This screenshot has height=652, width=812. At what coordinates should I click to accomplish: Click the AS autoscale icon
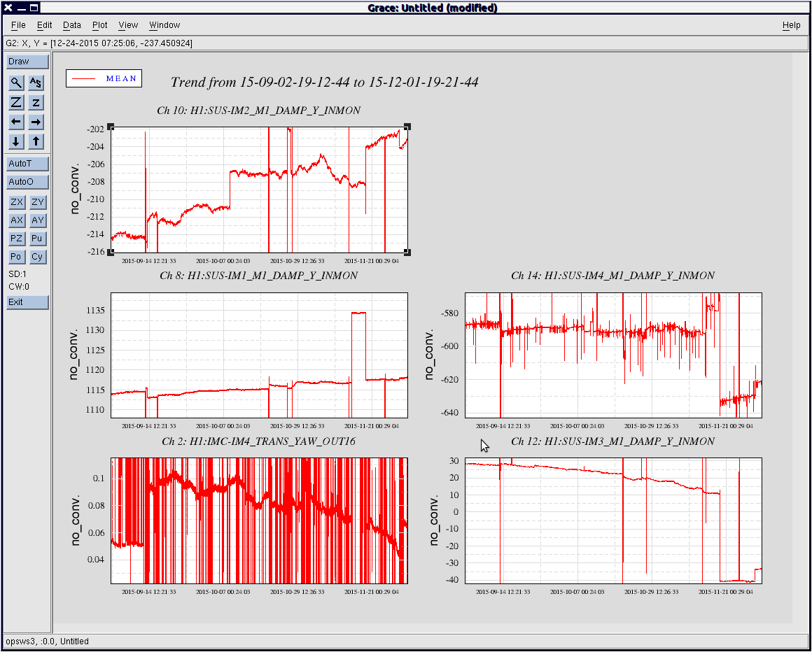[36, 83]
